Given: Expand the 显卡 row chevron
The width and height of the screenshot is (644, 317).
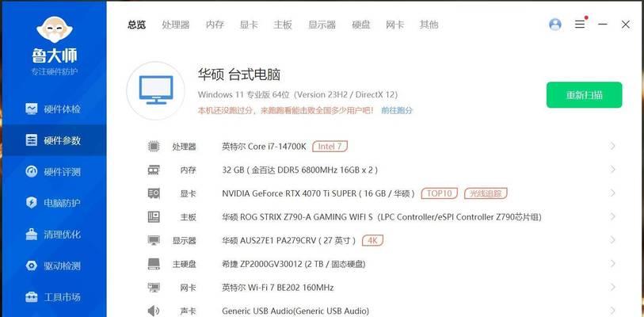Looking at the screenshot, I should [613, 193].
